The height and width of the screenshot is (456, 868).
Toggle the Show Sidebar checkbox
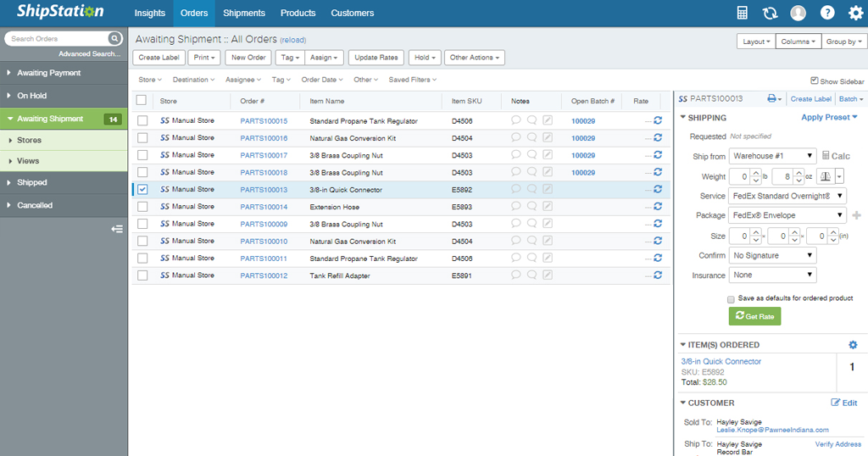coord(815,81)
